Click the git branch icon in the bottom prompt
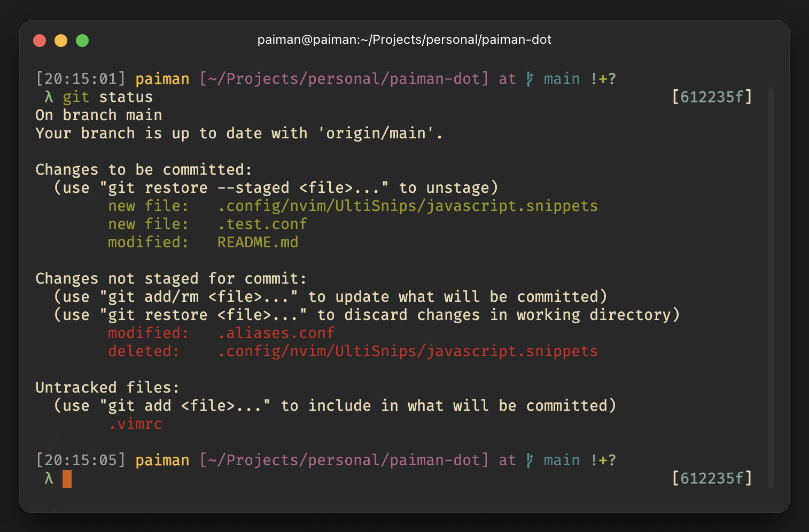This screenshot has height=532, width=809. (530, 460)
